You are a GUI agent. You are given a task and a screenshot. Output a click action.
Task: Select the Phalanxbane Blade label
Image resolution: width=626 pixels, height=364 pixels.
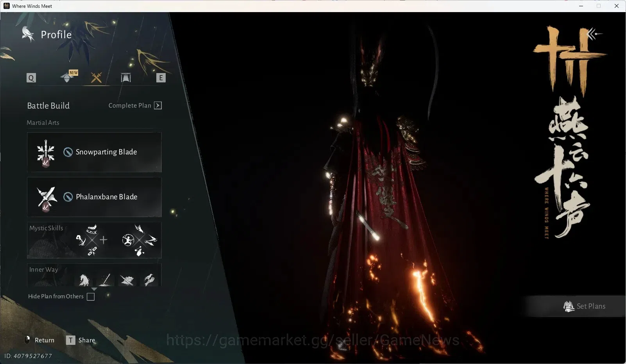pos(107,197)
